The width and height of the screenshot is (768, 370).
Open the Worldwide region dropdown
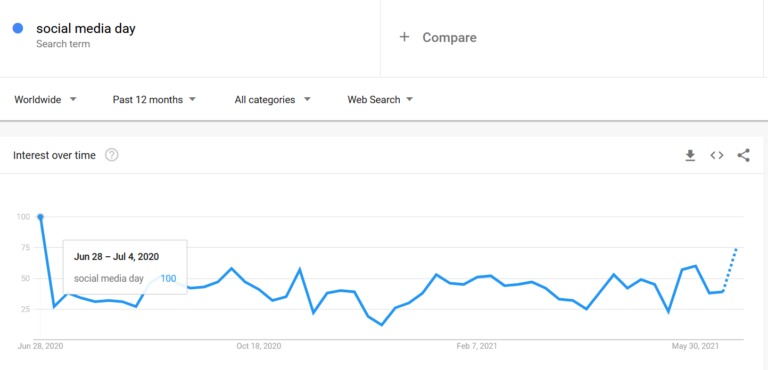(46, 99)
